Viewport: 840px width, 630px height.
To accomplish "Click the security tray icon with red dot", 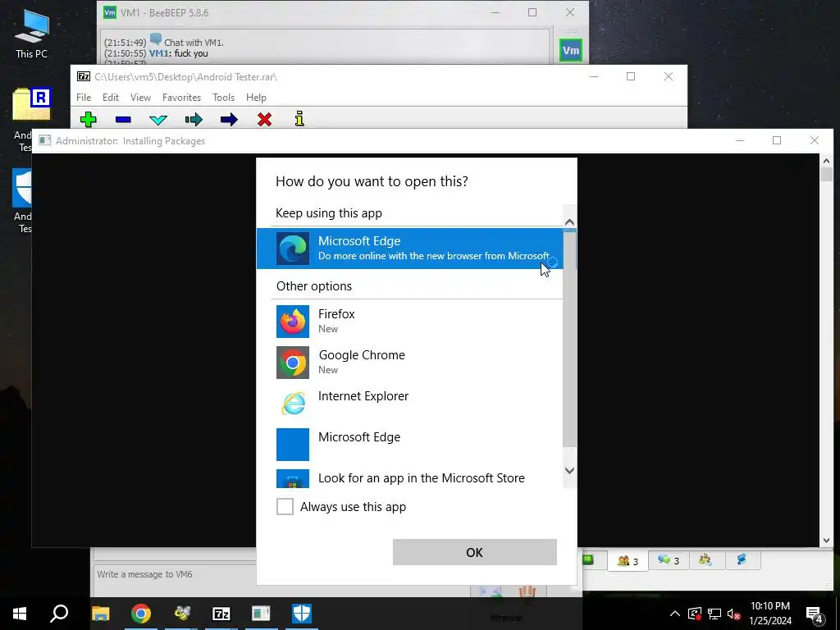I will 694,614.
